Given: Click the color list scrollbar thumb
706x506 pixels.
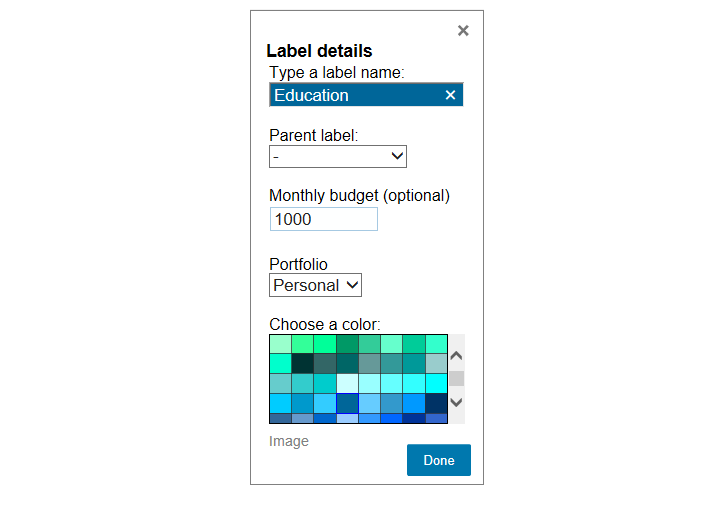Looking at the screenshot, I should 456,378.
